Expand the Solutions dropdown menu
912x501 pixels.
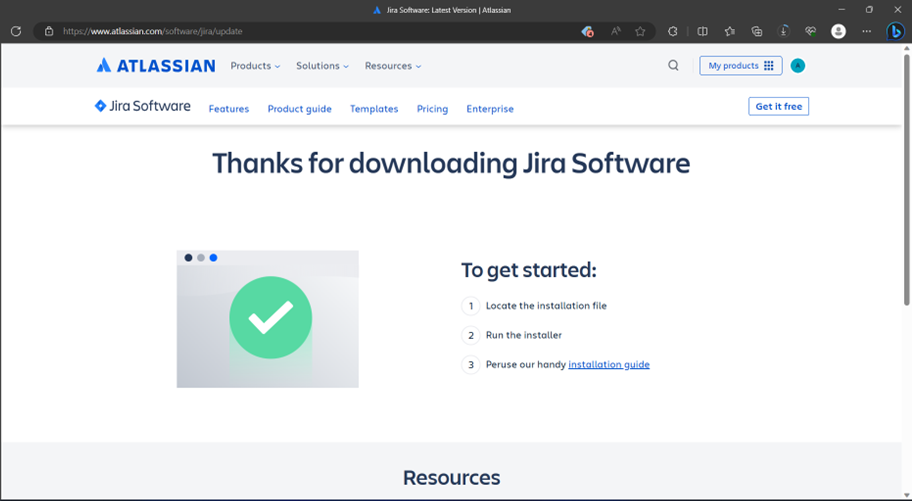point(322,66)
